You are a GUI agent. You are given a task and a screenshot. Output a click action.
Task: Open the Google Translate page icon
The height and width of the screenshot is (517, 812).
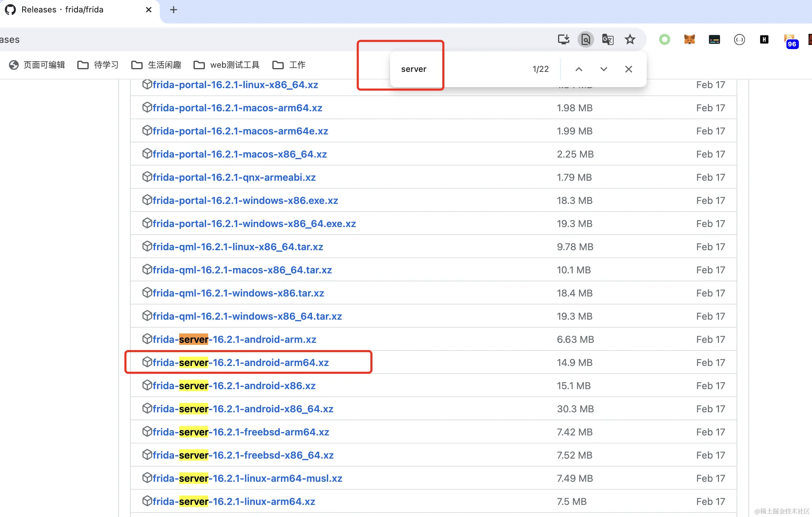(608, 39)
